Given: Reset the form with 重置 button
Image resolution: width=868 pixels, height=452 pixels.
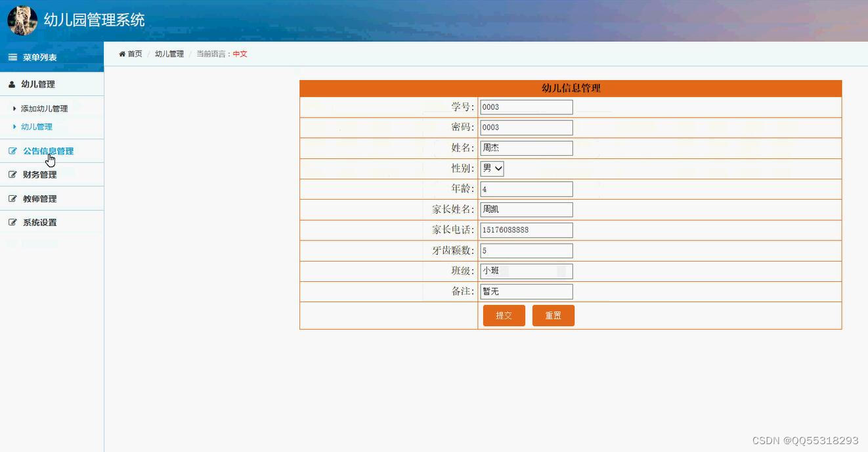Looking at the screenshot, I should [x=553, y=315].
